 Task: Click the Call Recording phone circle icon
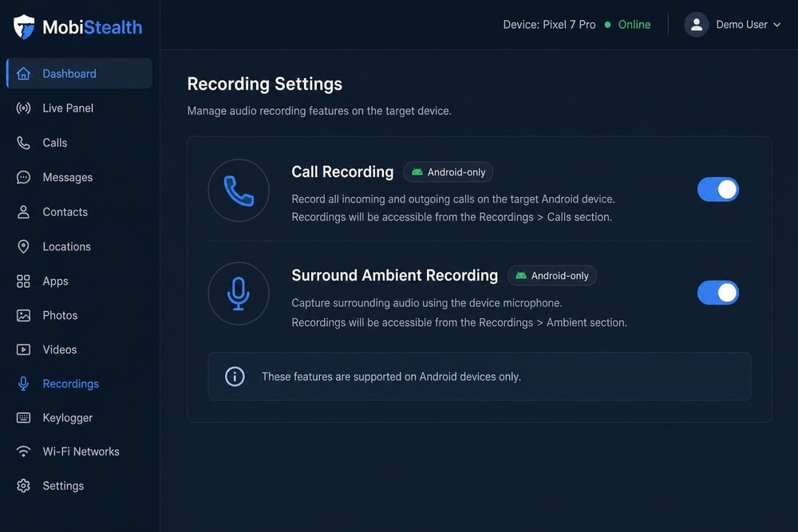pyautogui.click(x=239, y=190)
